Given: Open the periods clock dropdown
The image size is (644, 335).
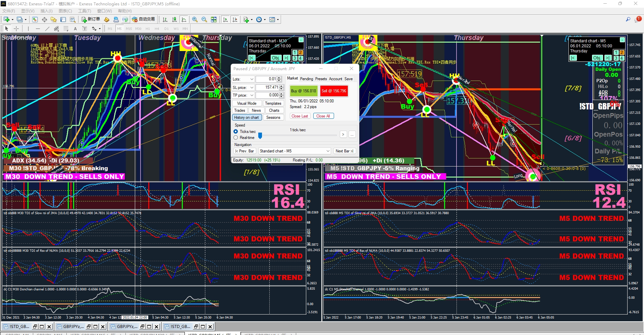Looking at the screenshot, I should [261, 19].
